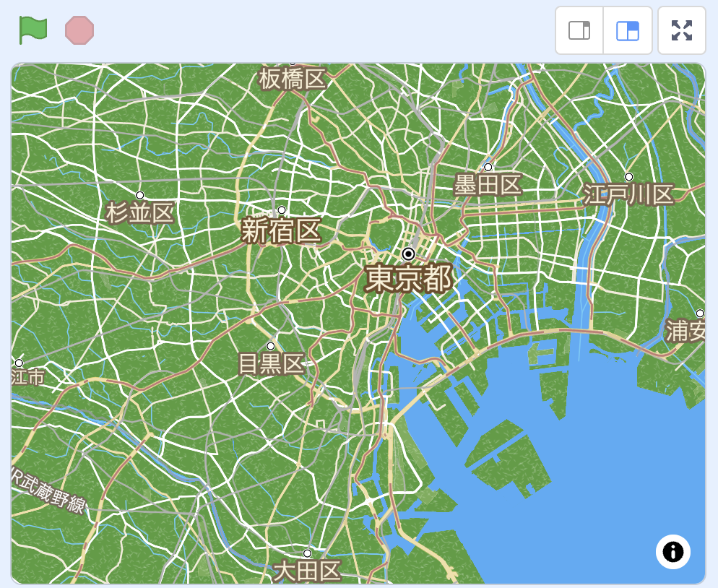Click the JR武蔵野線 railway label
This screenshot has width=718, height=588.
click(49, 490)
